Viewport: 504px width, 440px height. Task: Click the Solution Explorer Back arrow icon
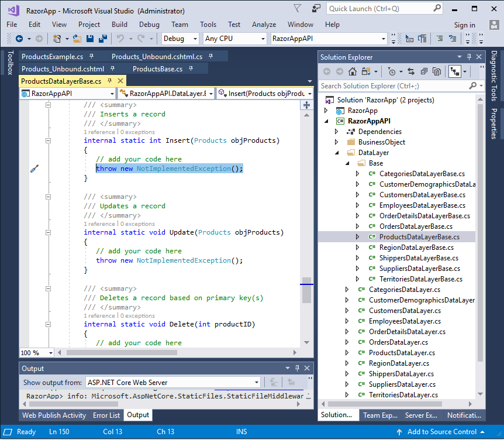[x=327, y=71]
